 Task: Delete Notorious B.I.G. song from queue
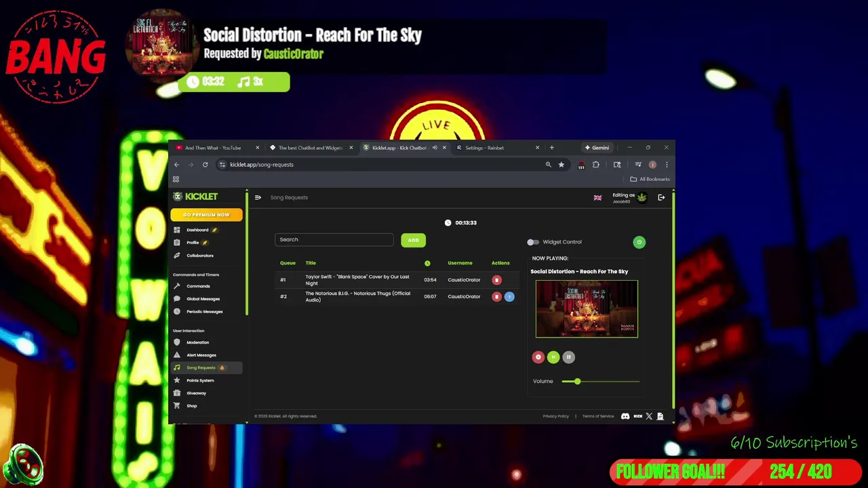pyautogui.click(x=496, y=297)
